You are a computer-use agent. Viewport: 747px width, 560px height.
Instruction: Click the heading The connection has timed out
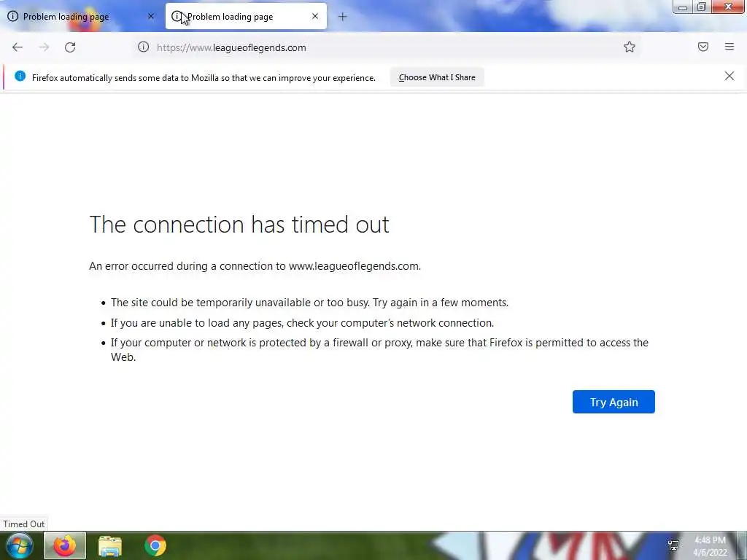point(239,225)
